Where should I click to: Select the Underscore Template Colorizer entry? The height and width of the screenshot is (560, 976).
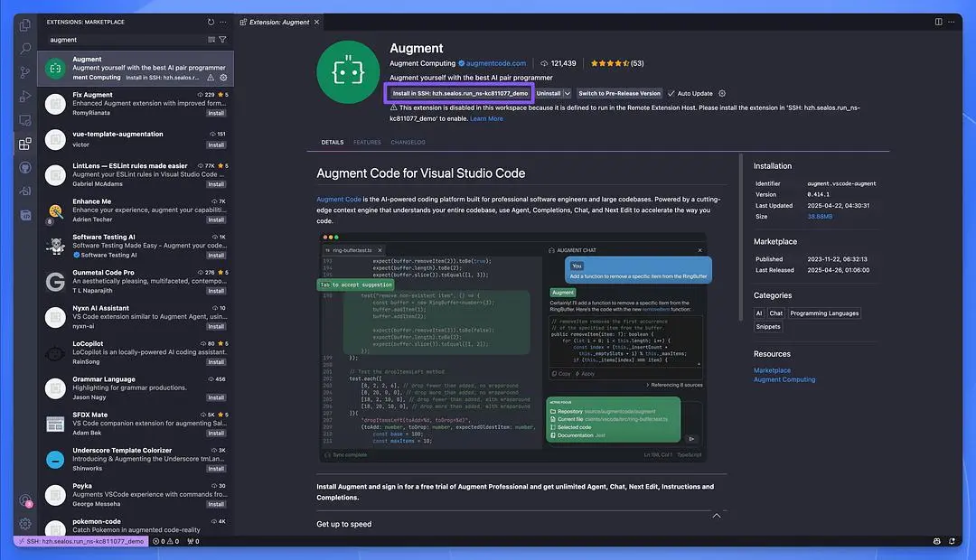136,459
